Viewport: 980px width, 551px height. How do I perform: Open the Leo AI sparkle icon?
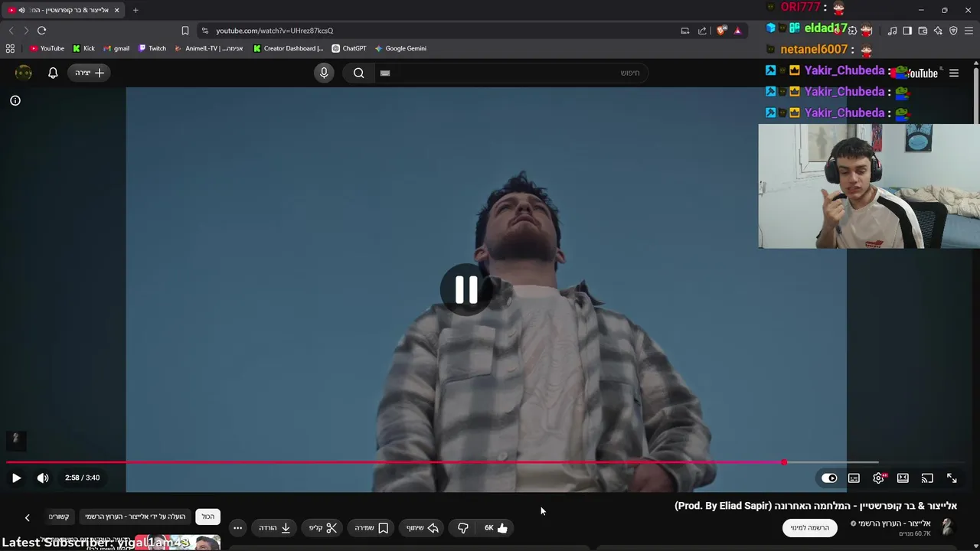pos(938,31)
